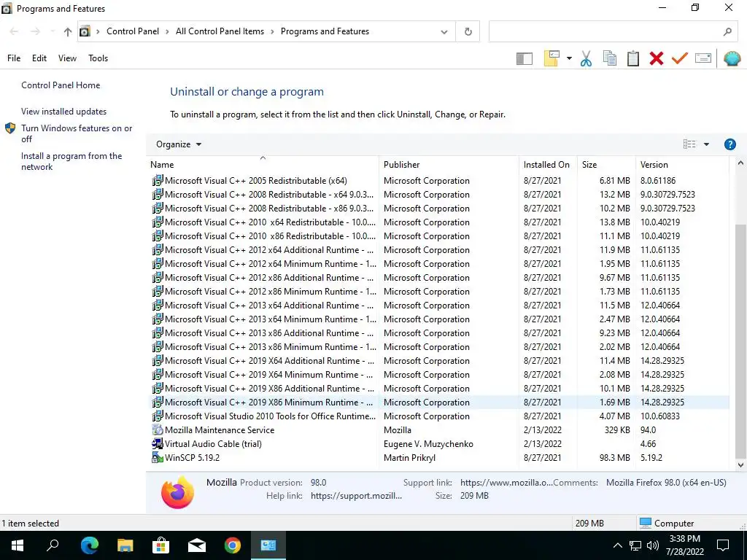Open the address bar history dropdown
This screenshot has height=560, width=747.
click(444, 32)
